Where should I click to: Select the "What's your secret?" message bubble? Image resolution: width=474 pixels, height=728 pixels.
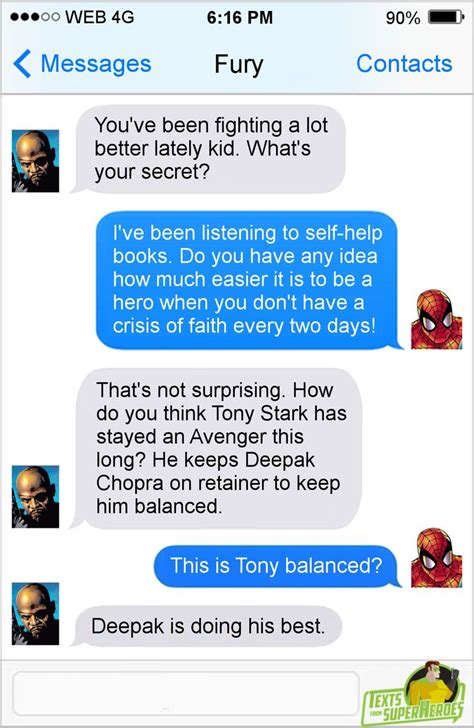[208, 149]
